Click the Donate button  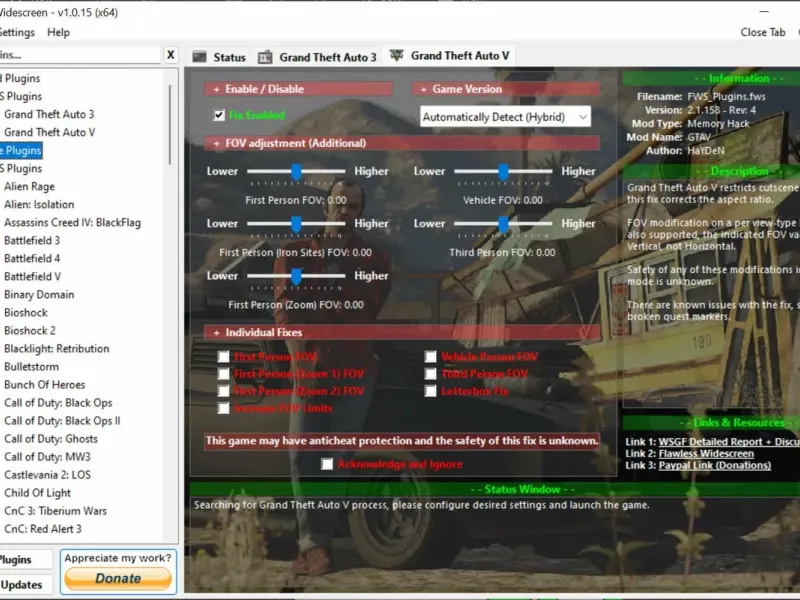[118, 578]
